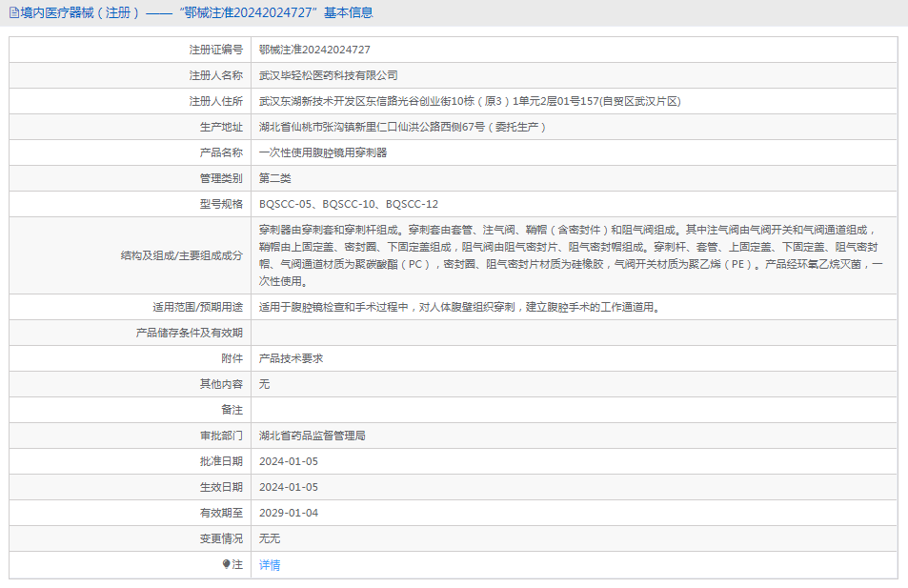Click the 附件 label
Screen dimensions: 908x588
coord(232,358)
